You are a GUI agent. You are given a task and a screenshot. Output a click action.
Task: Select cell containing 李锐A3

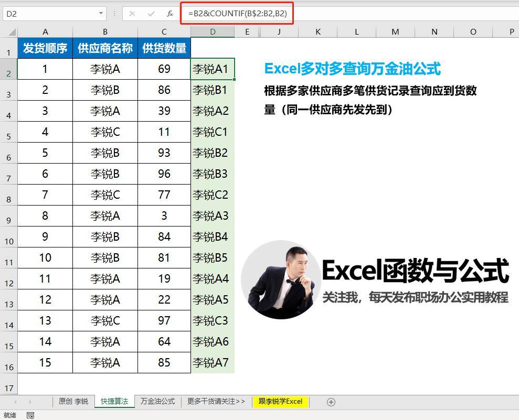pos(213,216)
